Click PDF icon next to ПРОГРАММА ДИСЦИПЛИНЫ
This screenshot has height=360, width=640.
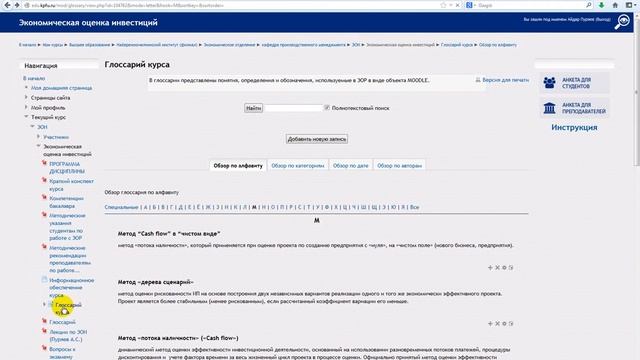[44, 163]
